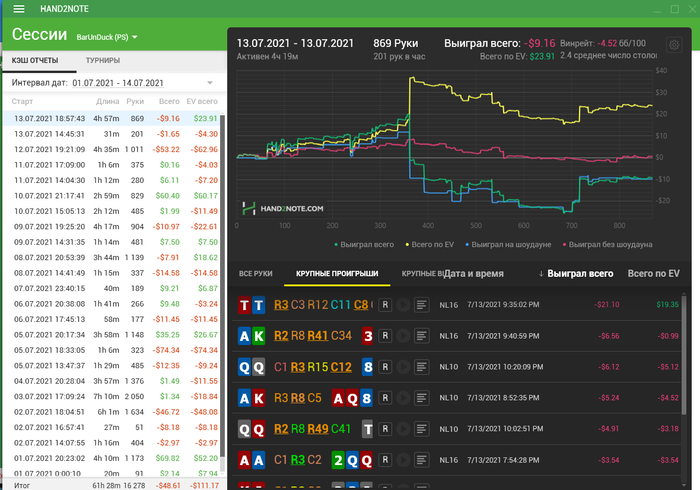This screenshot has height=490, width=700.
Task: Sort by 'Всего по EV' hands column
Action: pyautogui.click(x=654, y=274)
